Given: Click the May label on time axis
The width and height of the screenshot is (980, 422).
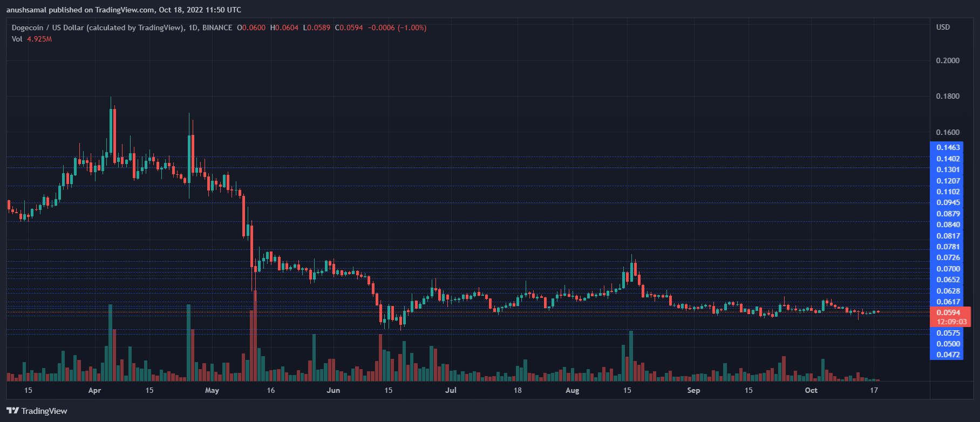Looking at the screenshot, I should coord(212,390).
